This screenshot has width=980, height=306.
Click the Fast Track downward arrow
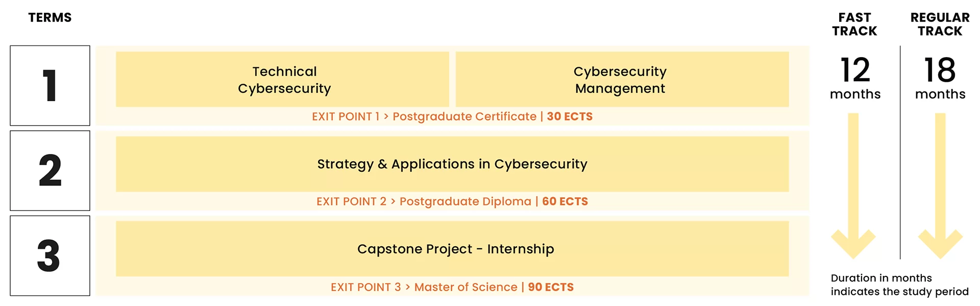tap(853, 186)
